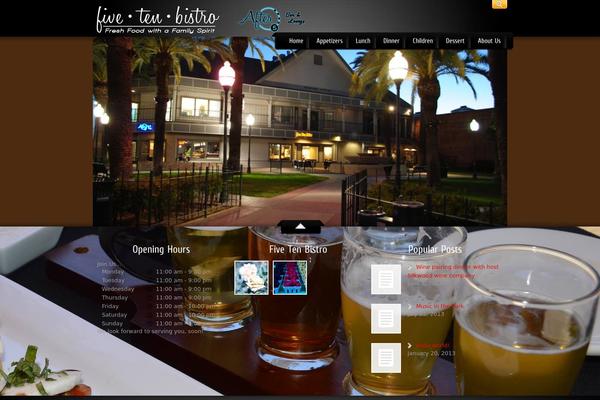
Task: Select the Wednesday opening hours row
Action: (x=157, y=289)
